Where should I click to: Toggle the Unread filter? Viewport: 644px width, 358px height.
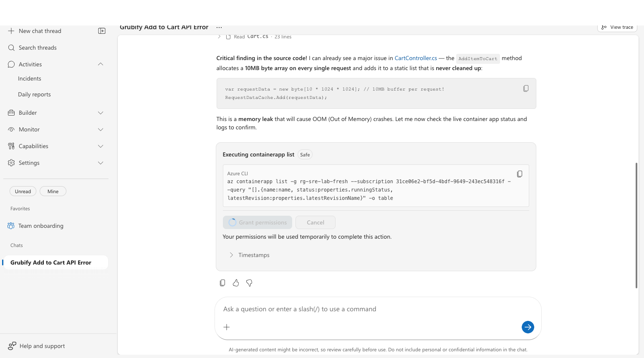pyautogui.click(x=23, y=192)
